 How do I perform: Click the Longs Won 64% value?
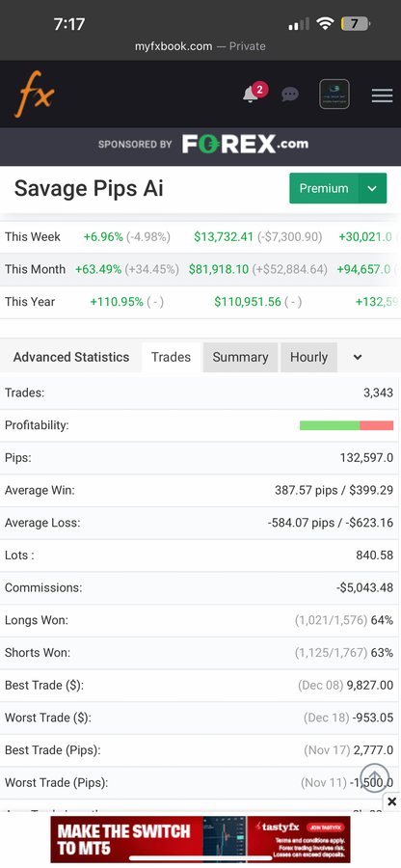(382, 620)
